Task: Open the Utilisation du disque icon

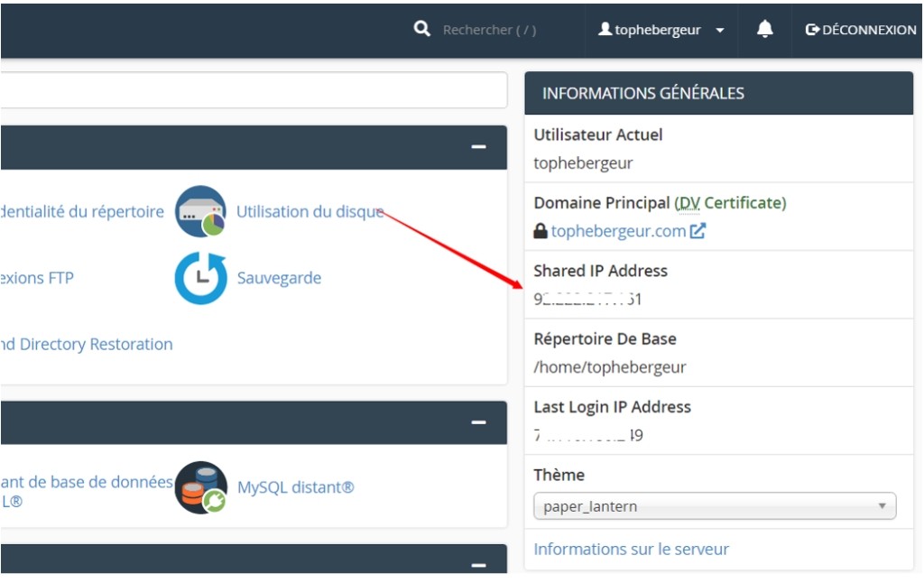Action: pyautogui.click(x=200, y=211)
